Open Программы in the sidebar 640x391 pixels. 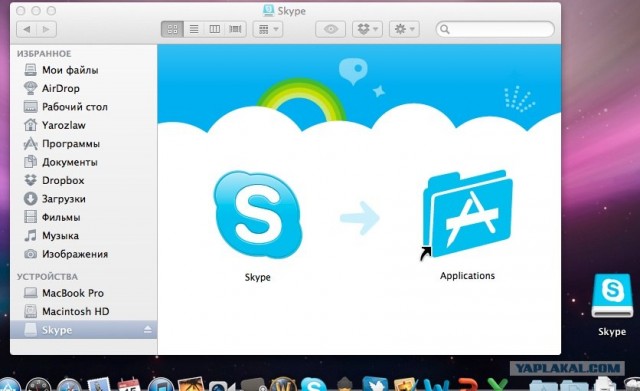click(83, 143)
